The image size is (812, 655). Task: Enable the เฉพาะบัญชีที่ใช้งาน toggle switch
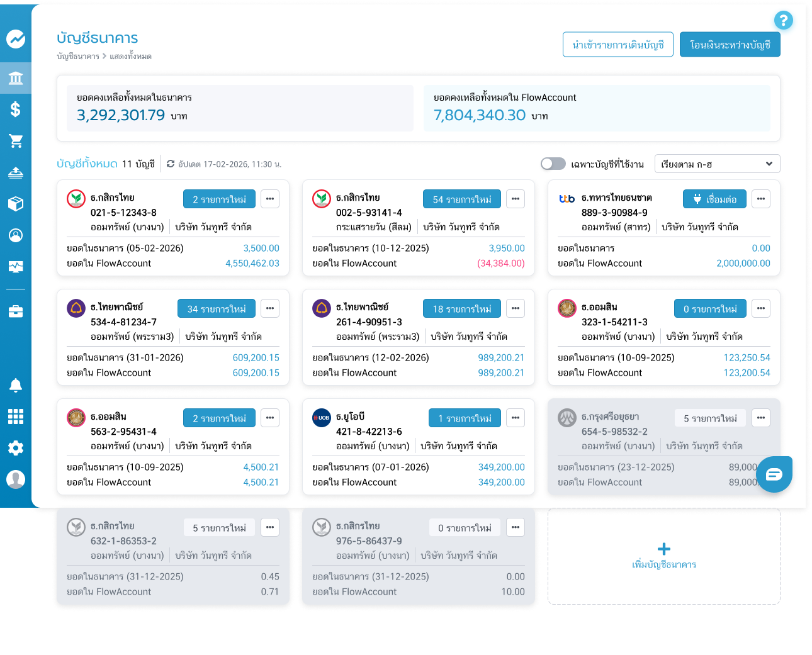[553, 164]
